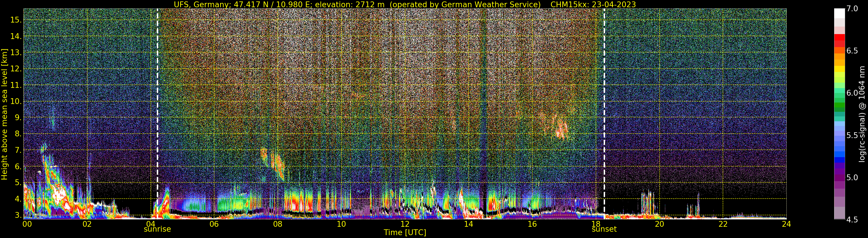Click the height tick label '15.'
The height and width of the screenshot is (238, 868).
pos(16,20)
